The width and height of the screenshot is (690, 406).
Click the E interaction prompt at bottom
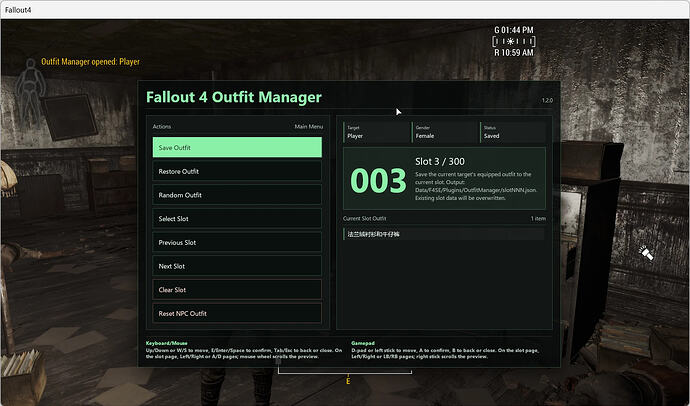[348, 381]
